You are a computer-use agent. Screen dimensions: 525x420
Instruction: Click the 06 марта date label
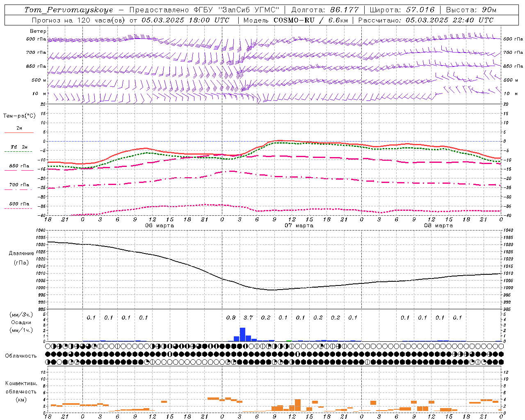pos(160,226)
